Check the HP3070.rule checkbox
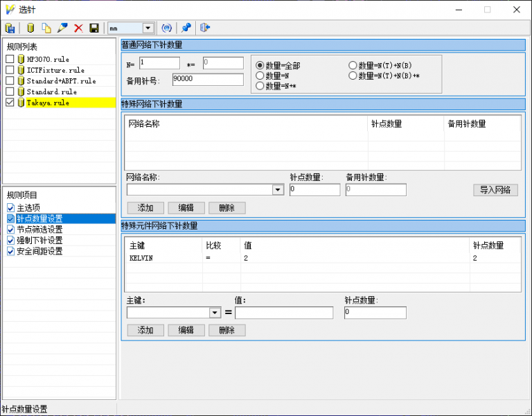 10,59
